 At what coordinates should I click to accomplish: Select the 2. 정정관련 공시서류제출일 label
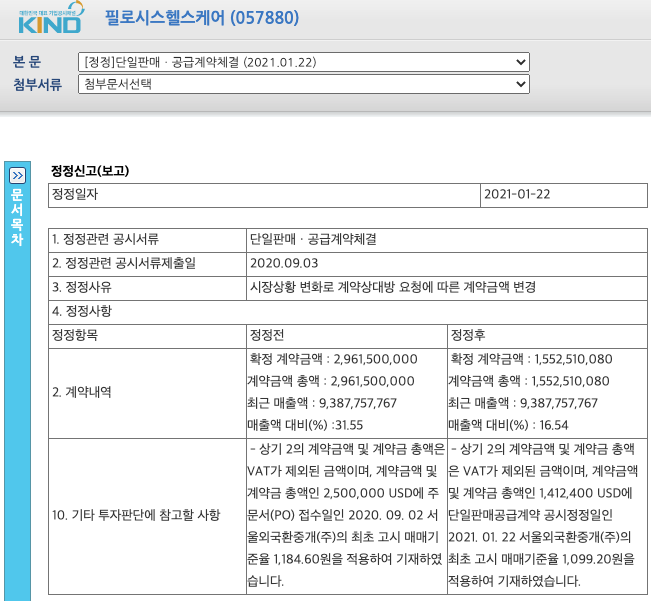pos(124,263)
